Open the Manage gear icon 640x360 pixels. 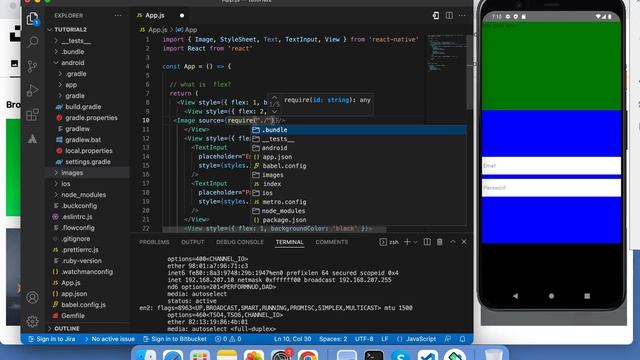33,321
